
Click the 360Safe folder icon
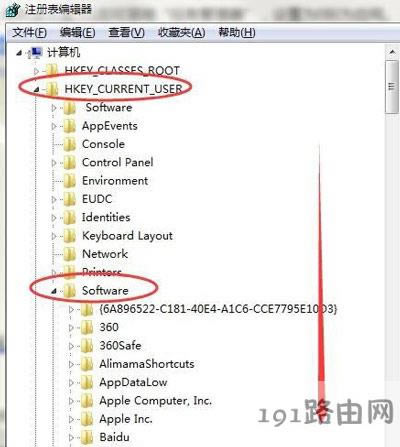tap(87, 346)
